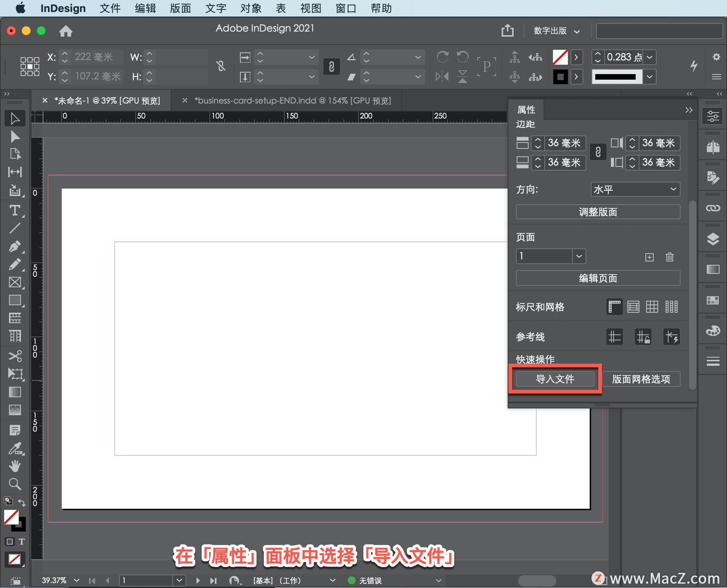727x588 pixels.
Task: Click the 版面网格选项 button
Action: (641, 379)
